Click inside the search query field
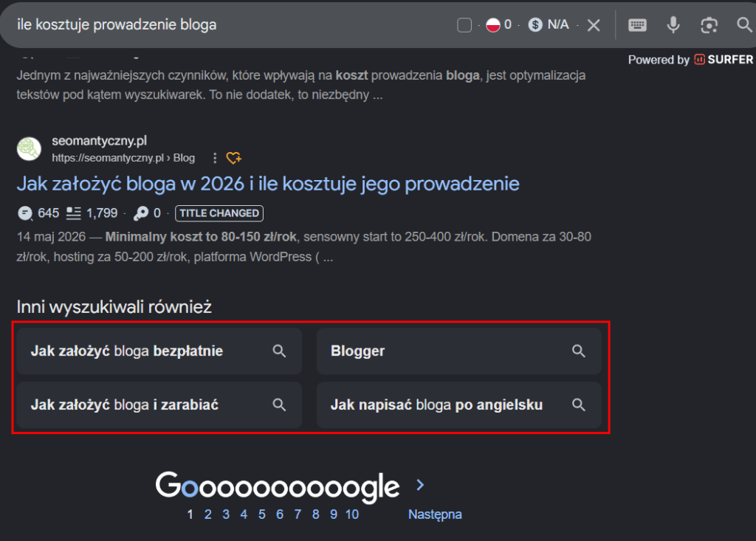756x541 pixels. (x=231, y=24)
